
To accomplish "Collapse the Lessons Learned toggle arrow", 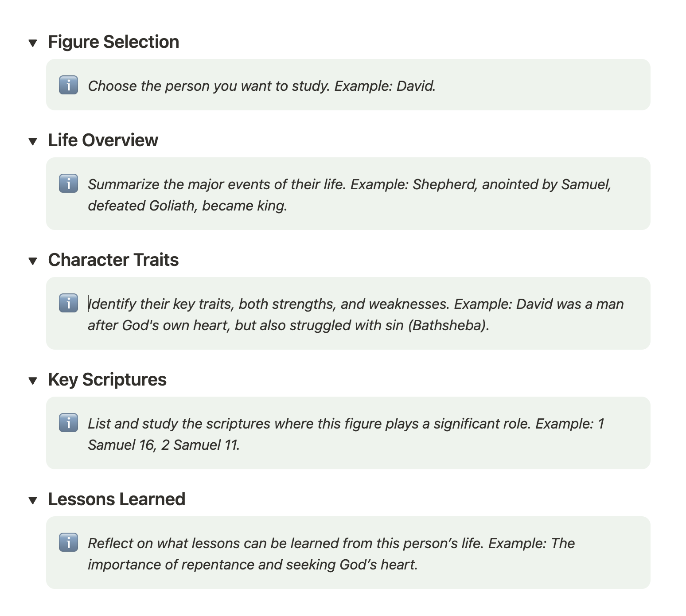I will pos(33,500).
